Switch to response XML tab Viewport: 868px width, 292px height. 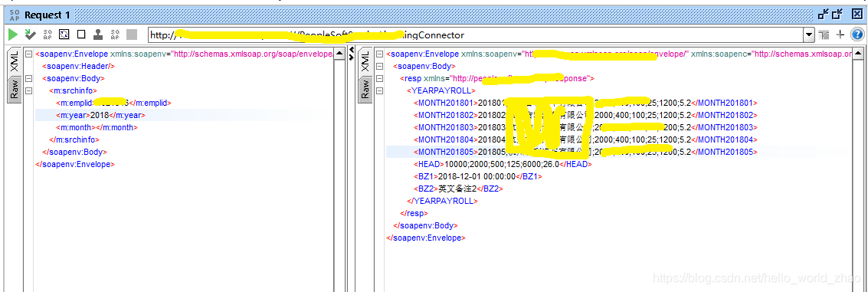pos(365,61)
